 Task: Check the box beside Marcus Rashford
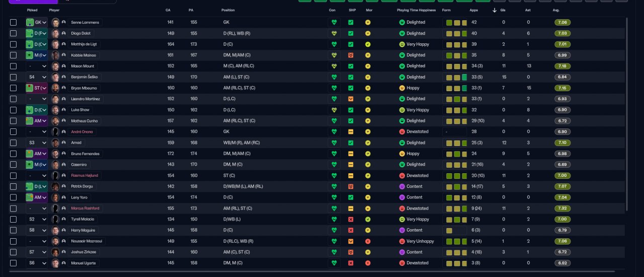tap(13, 209)
